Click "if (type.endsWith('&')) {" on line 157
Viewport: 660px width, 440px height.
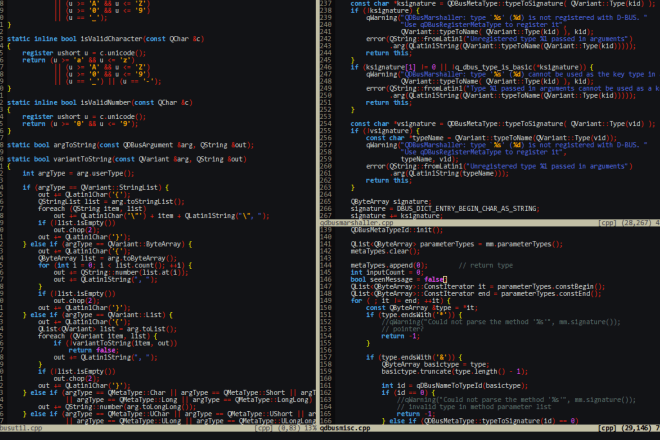(x=414, y=357)
